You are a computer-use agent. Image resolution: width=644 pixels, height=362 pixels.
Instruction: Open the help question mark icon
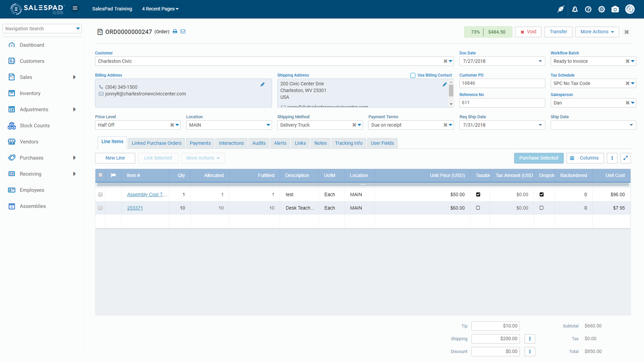coord(588,9)
